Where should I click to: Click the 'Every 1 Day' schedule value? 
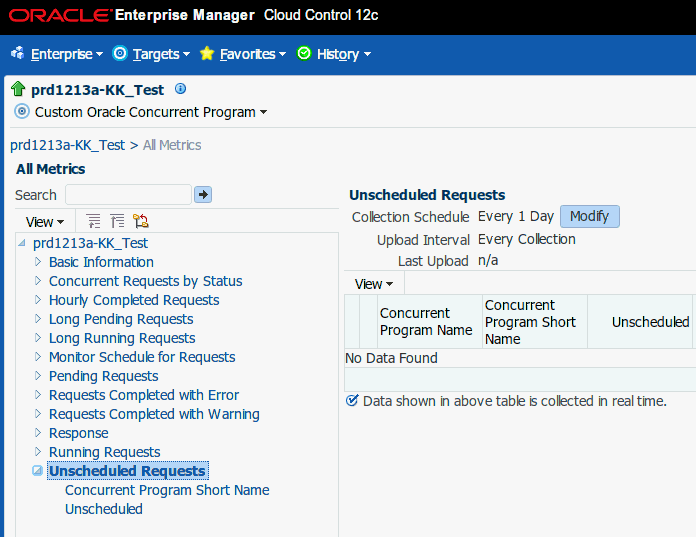pos(516,217)
